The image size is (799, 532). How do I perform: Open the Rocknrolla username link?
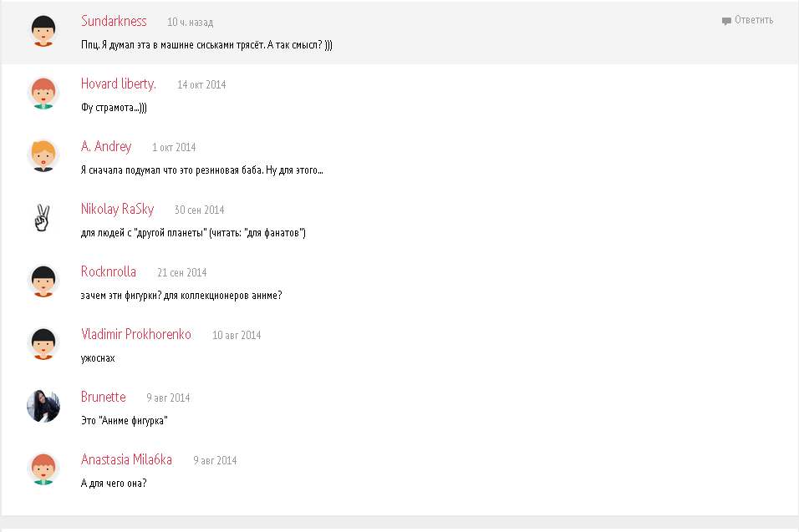[x=109, y=271]
